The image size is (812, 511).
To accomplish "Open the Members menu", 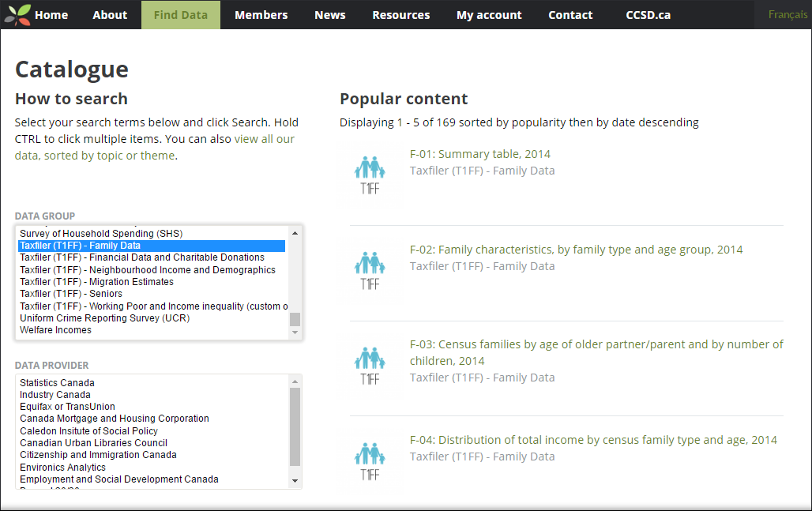I will [261, 15].
